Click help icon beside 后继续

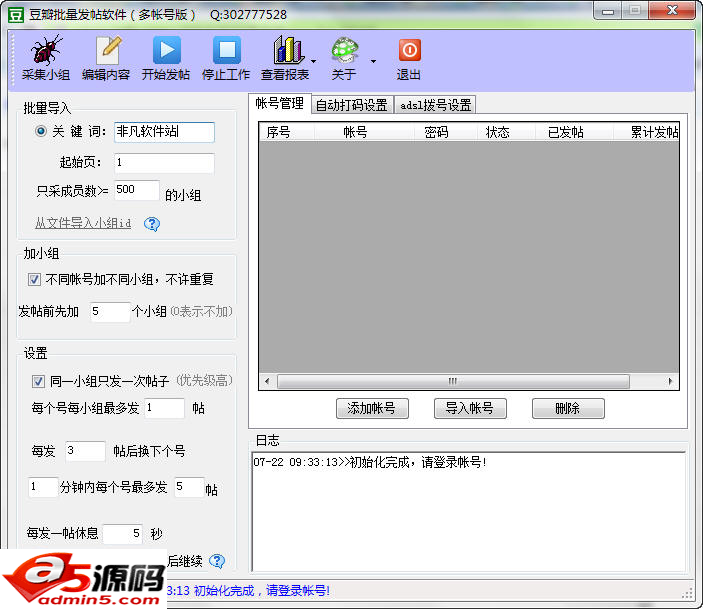217,561
